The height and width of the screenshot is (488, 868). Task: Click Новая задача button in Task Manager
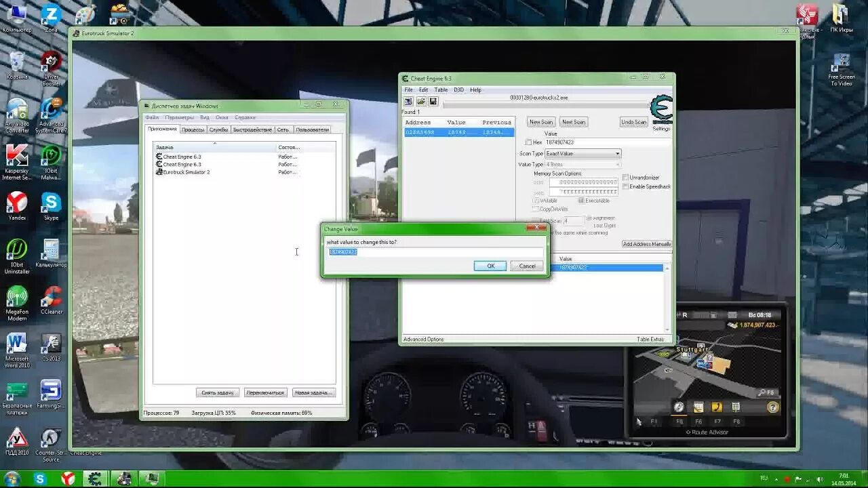coord(313,392)
